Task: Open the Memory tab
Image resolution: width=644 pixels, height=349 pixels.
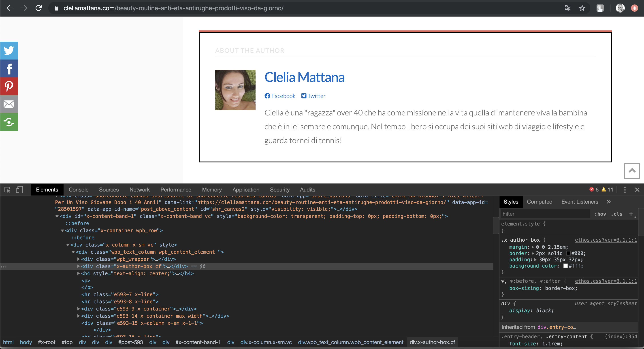Action: pyautogui.click(x=212, y=190)
